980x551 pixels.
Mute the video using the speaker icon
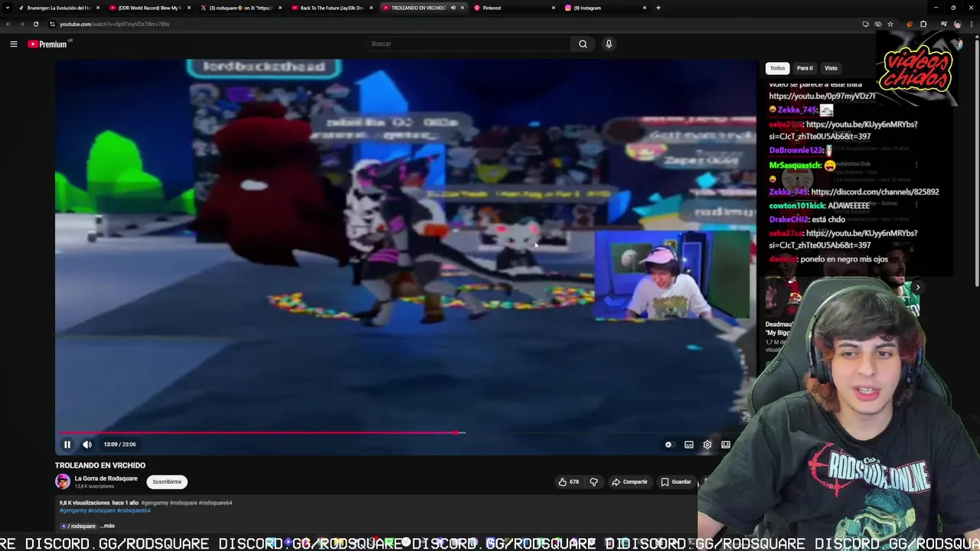(87, 445)
